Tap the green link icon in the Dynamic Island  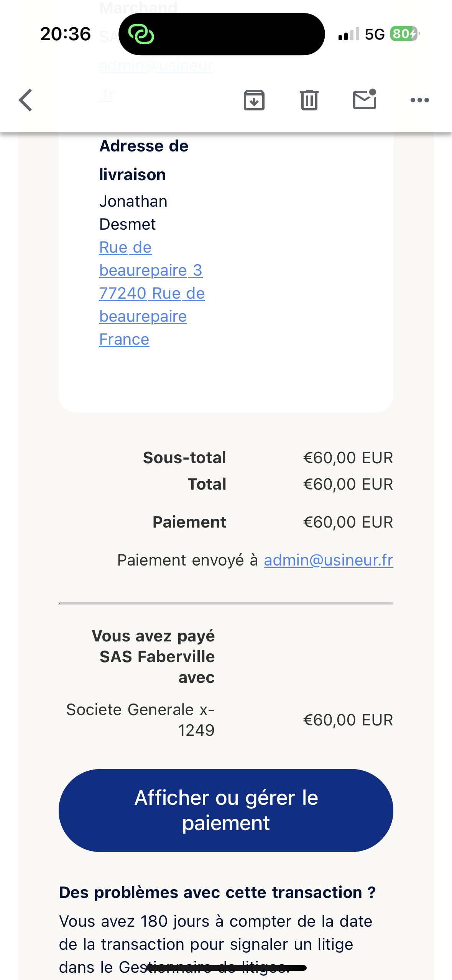pyautogui.click(x=141, y=34)
